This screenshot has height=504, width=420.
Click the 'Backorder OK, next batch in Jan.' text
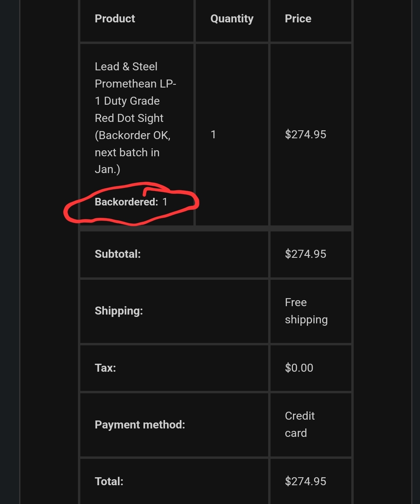pyautogui.click(x=133, y=152)
